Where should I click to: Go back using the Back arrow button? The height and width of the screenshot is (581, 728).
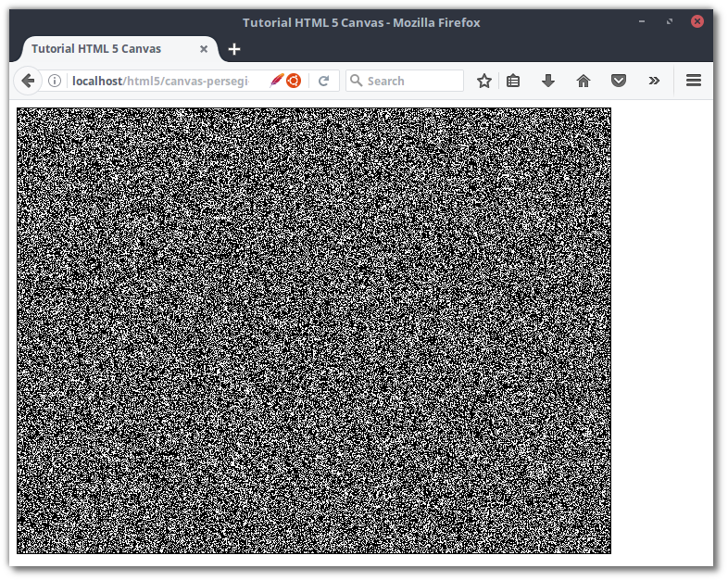28,82
